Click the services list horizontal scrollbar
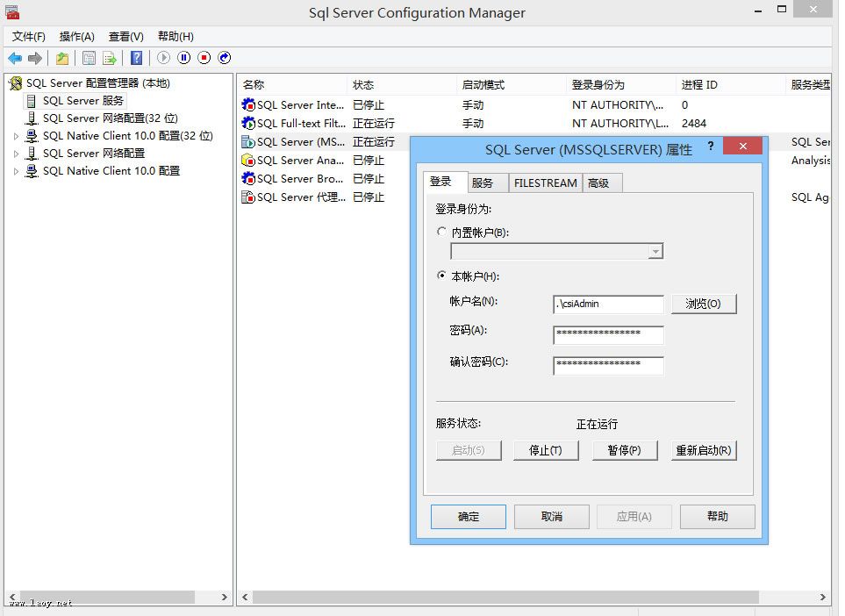 coord(506,598)
